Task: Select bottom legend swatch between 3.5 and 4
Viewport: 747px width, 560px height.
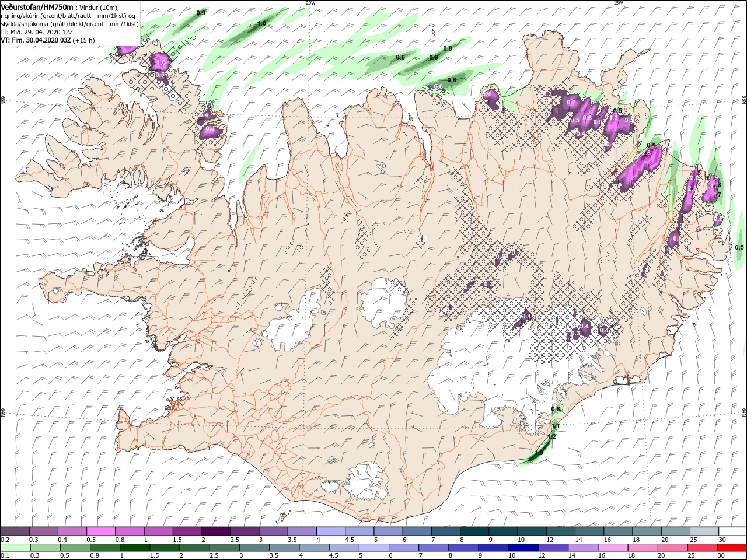Action: 284,548
